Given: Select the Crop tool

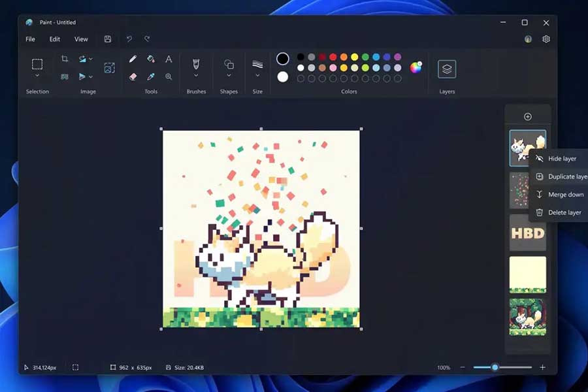Looking at the screenshot, I should tap(65, 59).
